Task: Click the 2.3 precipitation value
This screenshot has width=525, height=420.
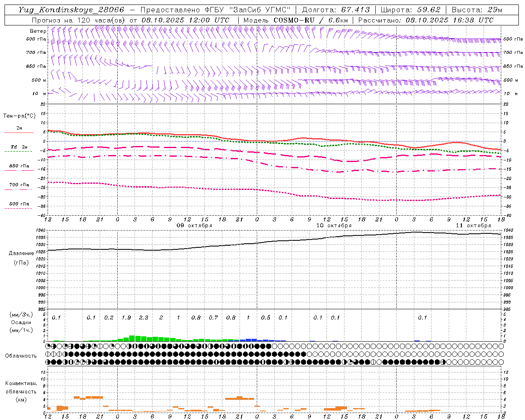Action: pyautogui.click(x=144, y=317)
